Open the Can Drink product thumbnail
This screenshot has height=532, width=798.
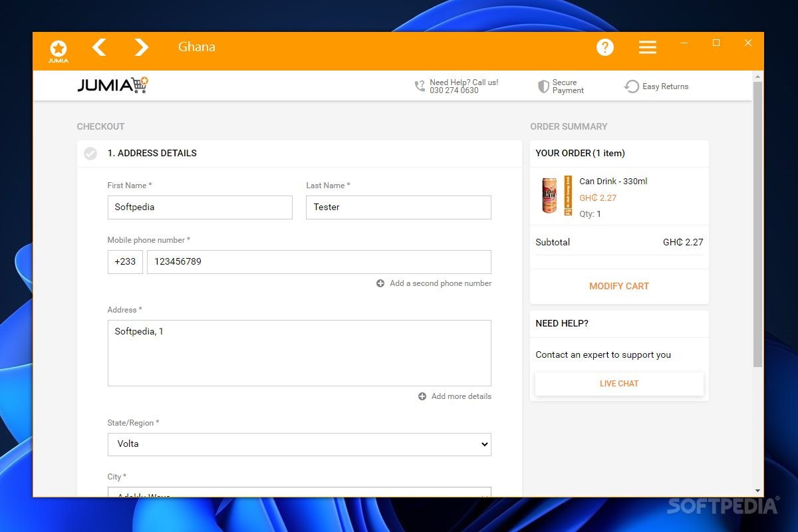[x=557, y=195]
